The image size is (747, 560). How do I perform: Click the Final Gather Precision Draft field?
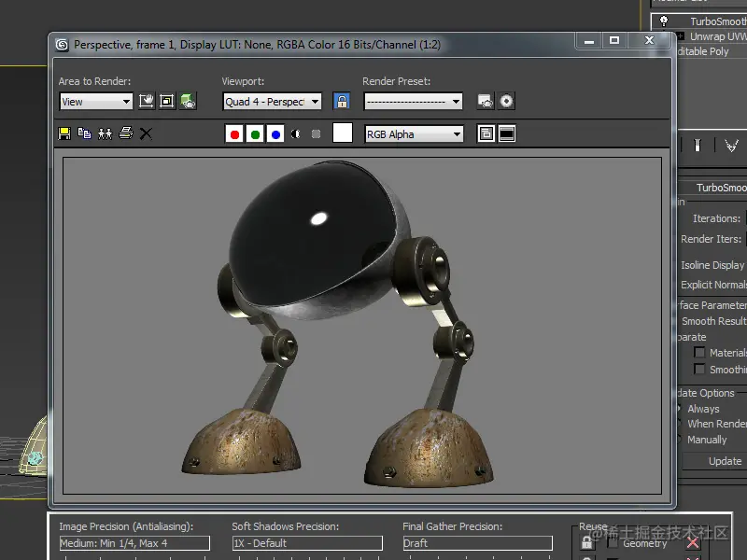(x=477, y=543)
